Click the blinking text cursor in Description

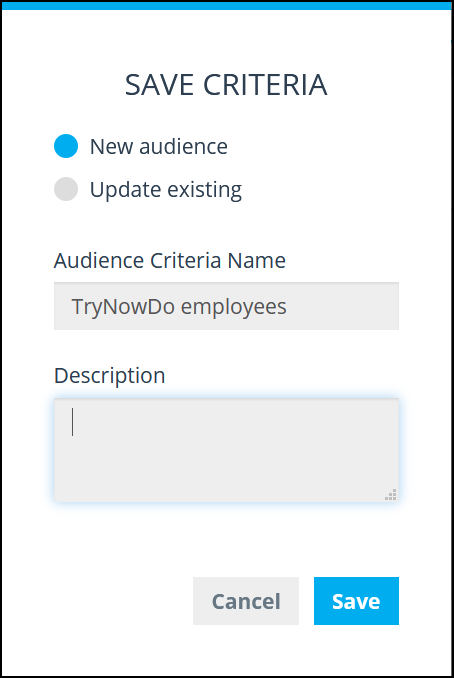click(x=72, y=422)
